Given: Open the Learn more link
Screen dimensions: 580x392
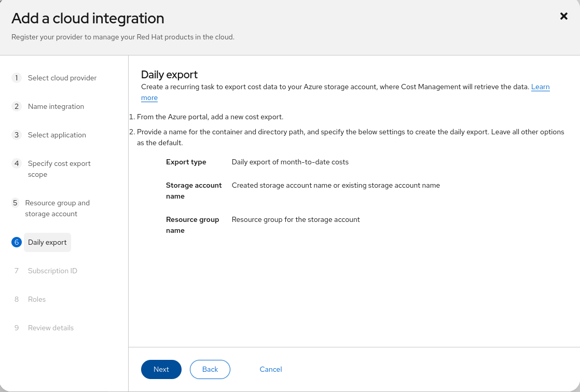Looking at the screenshot, I should coord(540,87).
